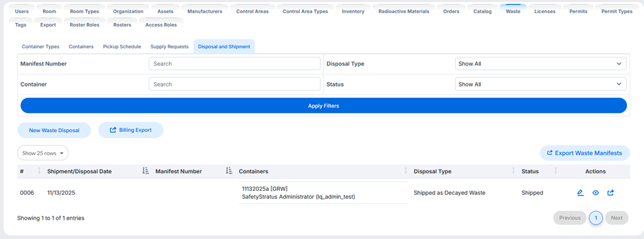Create a New Waste Disposal

click(54, 130)
